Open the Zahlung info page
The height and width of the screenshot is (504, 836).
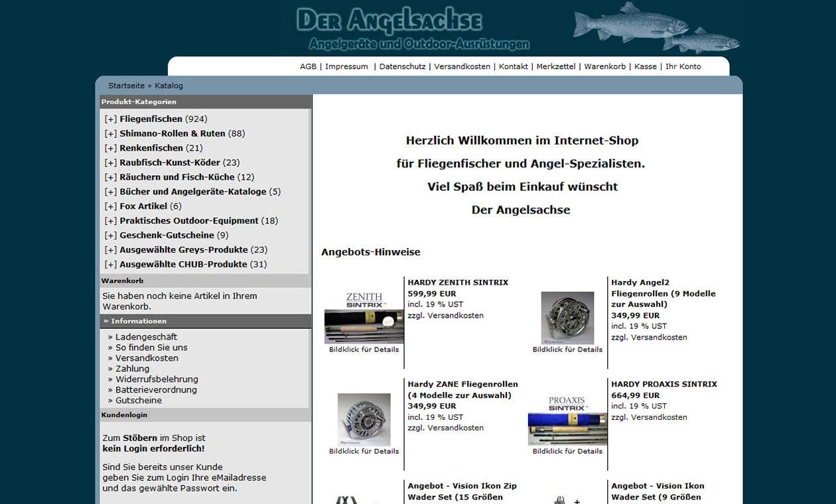click(132, 369)
